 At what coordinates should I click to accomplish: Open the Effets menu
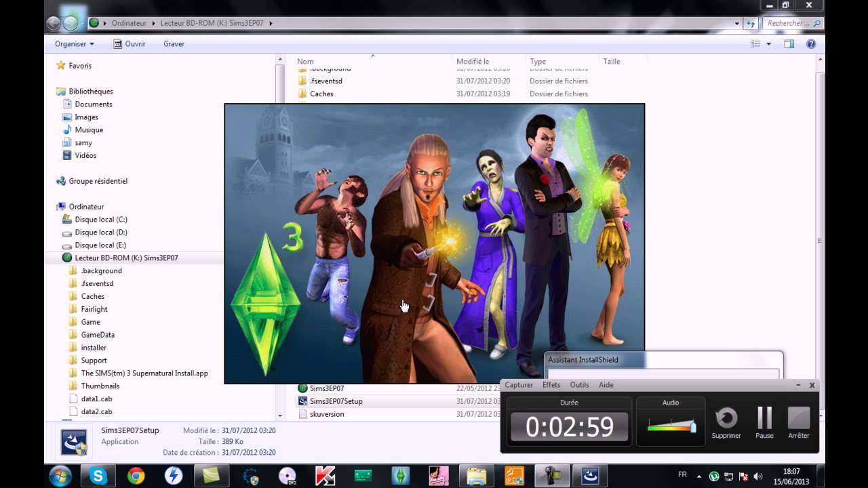click(551, 385)
